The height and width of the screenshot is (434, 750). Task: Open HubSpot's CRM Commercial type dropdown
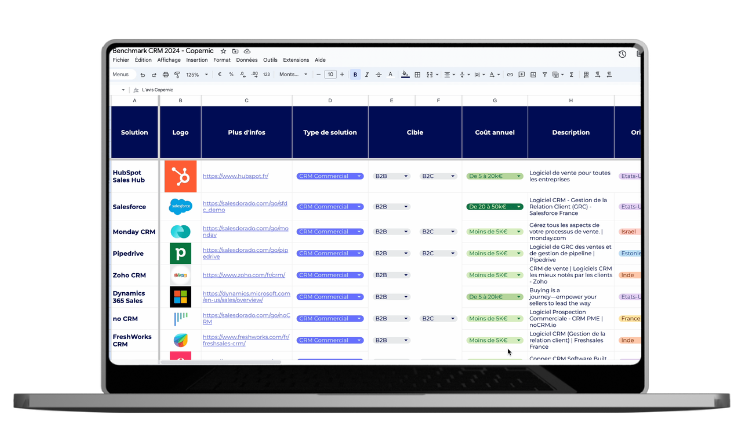(330, 176)
